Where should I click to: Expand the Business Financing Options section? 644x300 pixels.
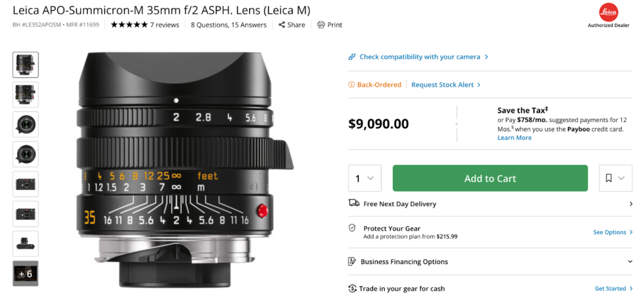click(x=630, y=262)
